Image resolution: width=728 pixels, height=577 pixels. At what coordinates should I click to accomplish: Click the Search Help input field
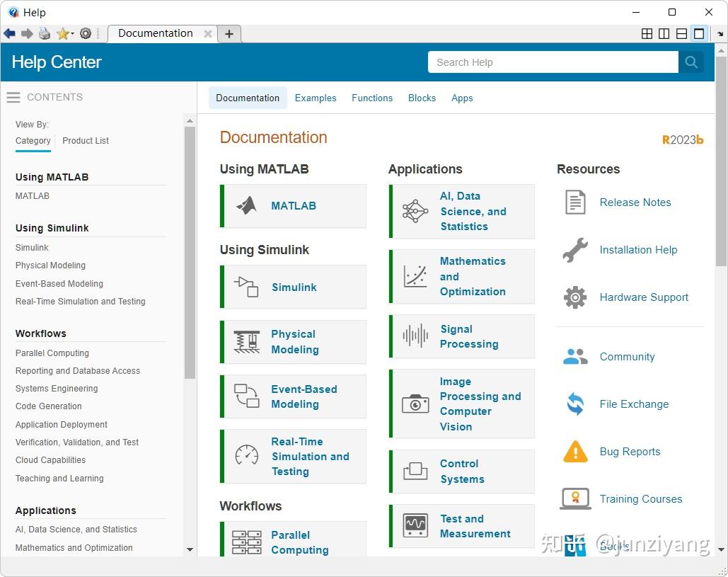553,62
